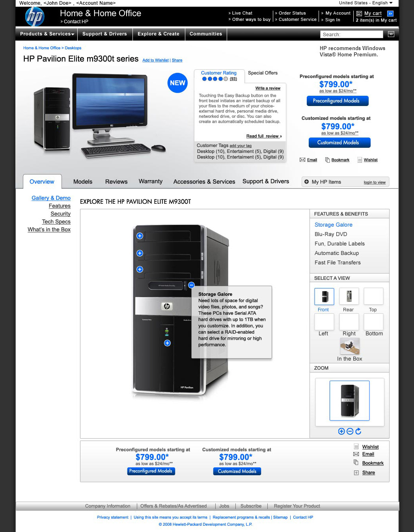Click the plus icon in My HP Items
The width and height of the screenshot is (414, 532).
click(x=306, y=182)
